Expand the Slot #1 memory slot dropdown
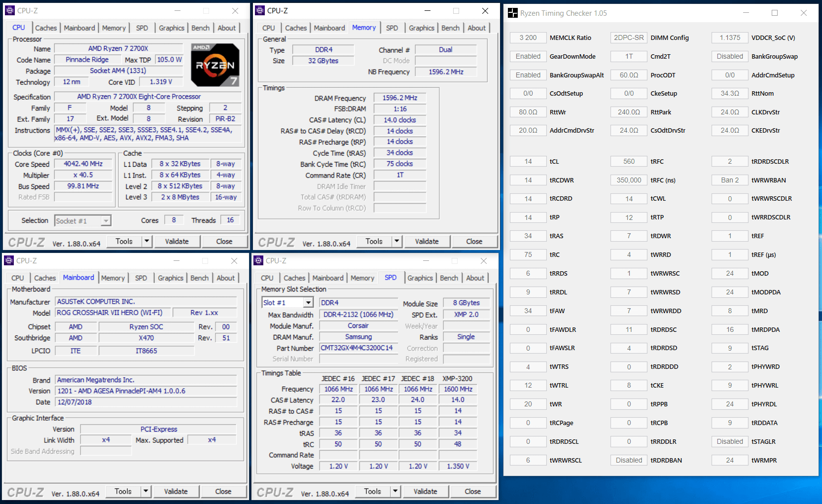 [x=308, y=303]
